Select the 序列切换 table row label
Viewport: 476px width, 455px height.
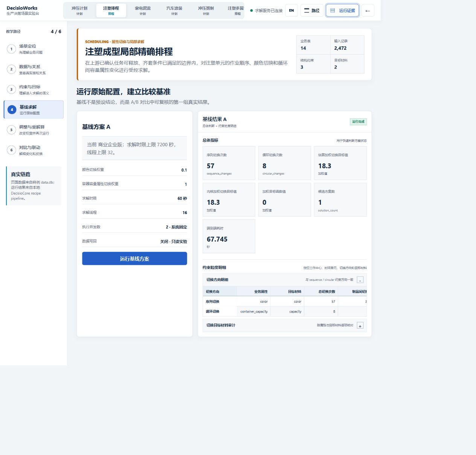pyautogui.click(x=213, y=302)
